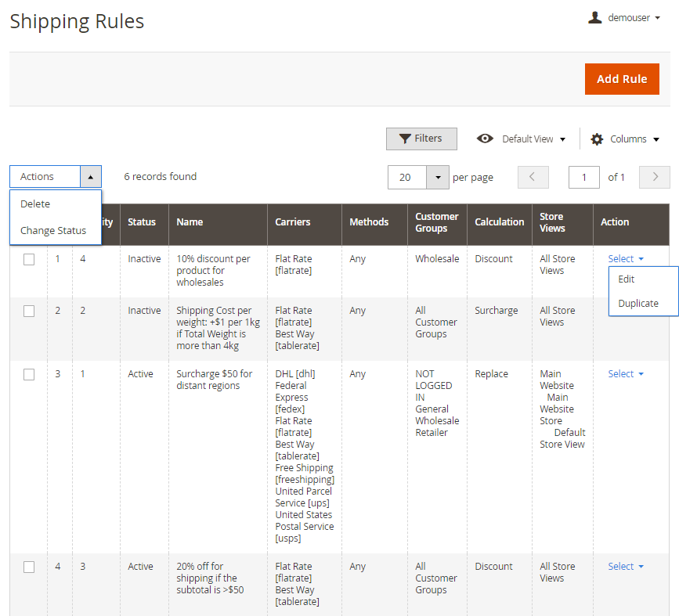Click the gear icon for Columns
Viewport: 679px width, 616px height.
coord(597,139)
